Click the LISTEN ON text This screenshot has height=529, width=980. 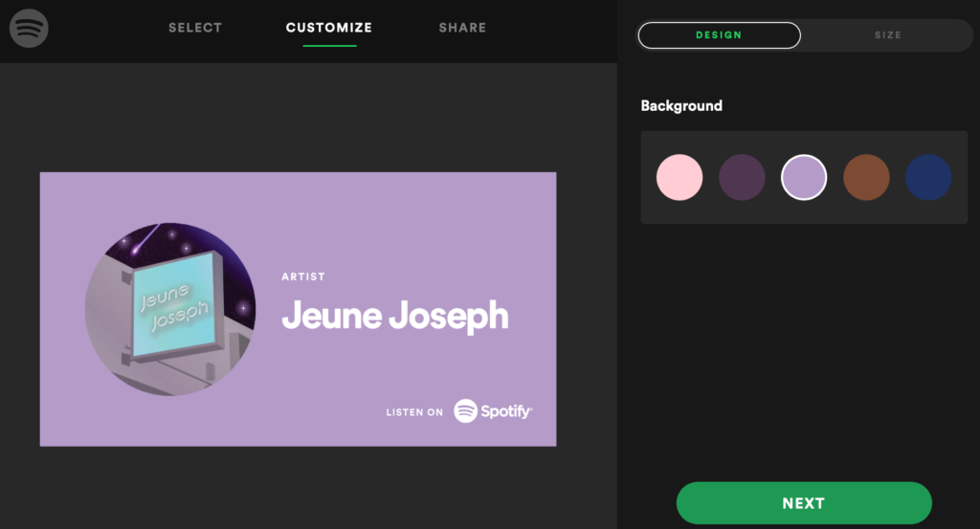coord(414,412)
